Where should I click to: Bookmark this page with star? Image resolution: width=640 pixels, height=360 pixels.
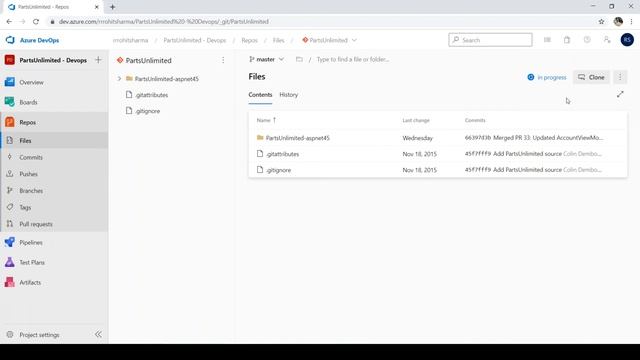click(601, 22)
